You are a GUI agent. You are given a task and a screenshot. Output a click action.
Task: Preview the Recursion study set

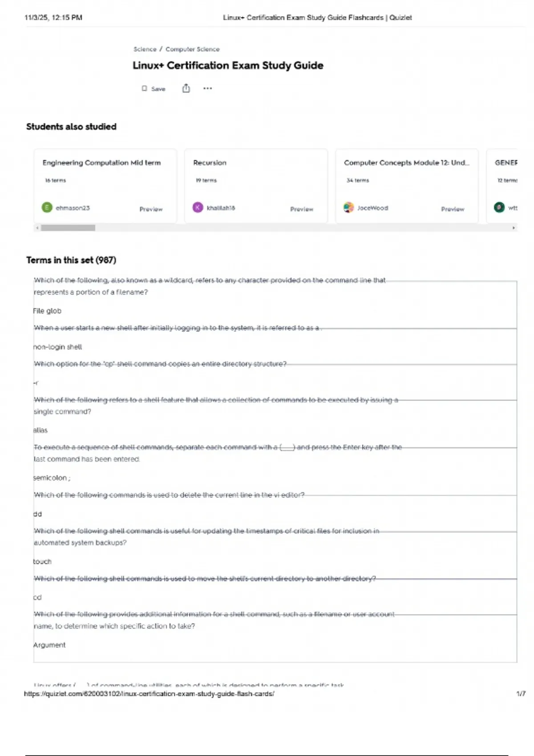tap(302, 209)
